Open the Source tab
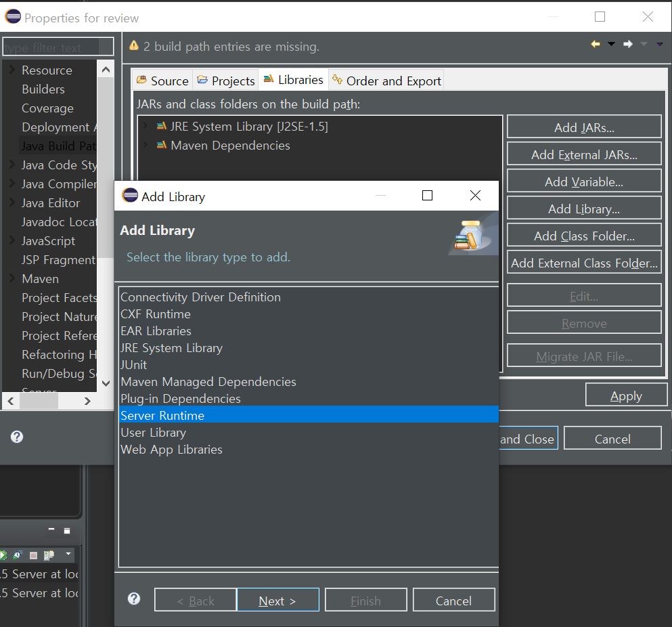 pos(162,80)
